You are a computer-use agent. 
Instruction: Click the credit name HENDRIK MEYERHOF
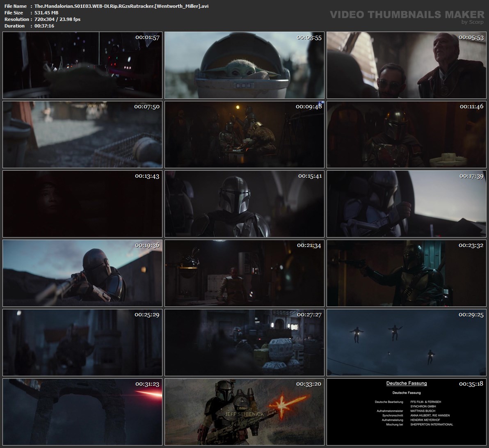point(425,420)
